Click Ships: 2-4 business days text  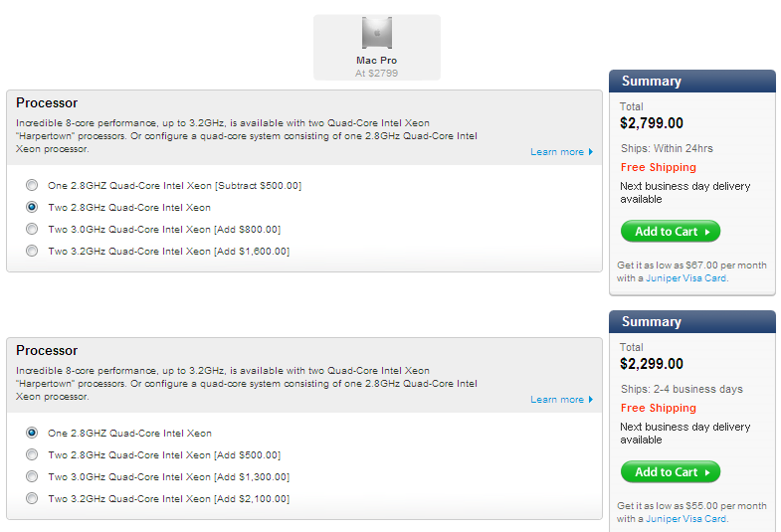[682, 389]
